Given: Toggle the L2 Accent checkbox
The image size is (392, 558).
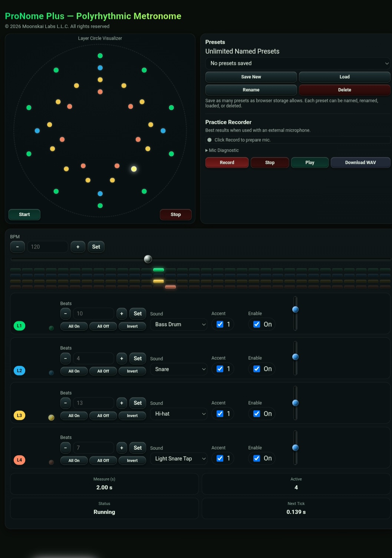Looking at the screenshot, I should click(x=220, y=369).
